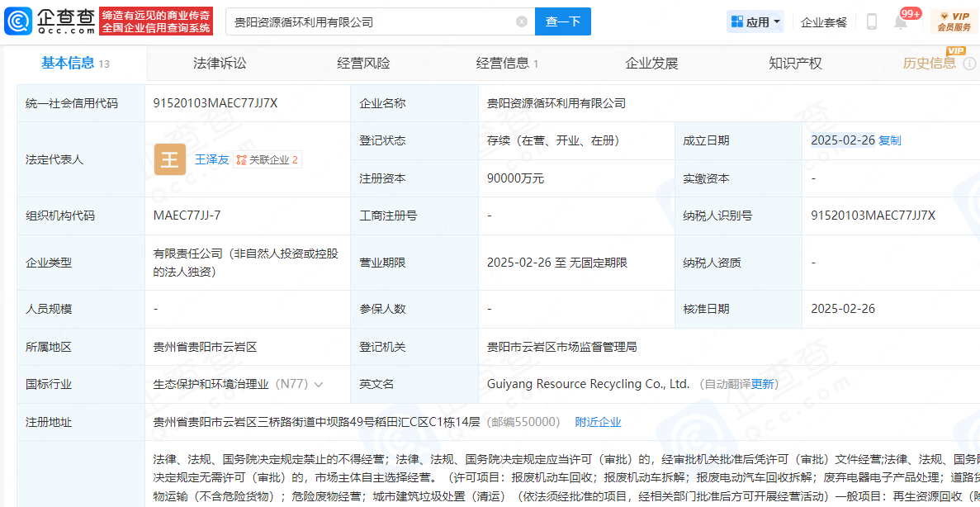
Task: Click 更新 next to English name
Action: [x=761, y=384]
